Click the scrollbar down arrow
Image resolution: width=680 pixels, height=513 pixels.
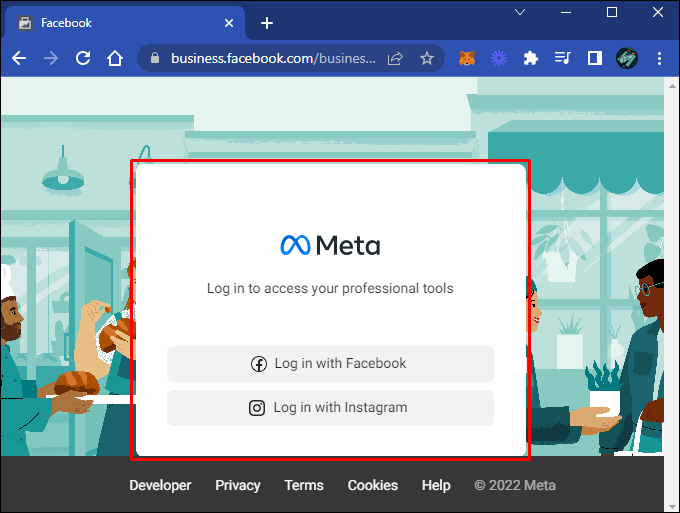pyautogui.click(x=672, y=506)
